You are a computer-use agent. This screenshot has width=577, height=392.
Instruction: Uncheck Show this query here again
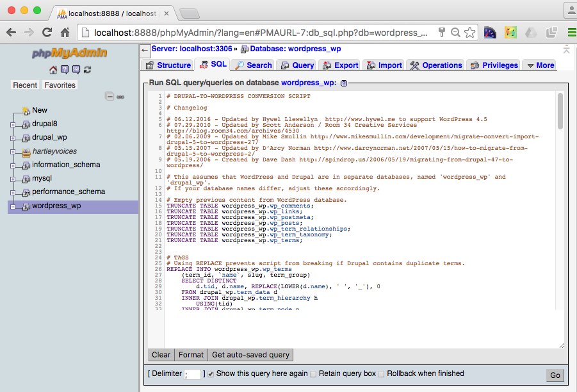(x=211, y=374)
